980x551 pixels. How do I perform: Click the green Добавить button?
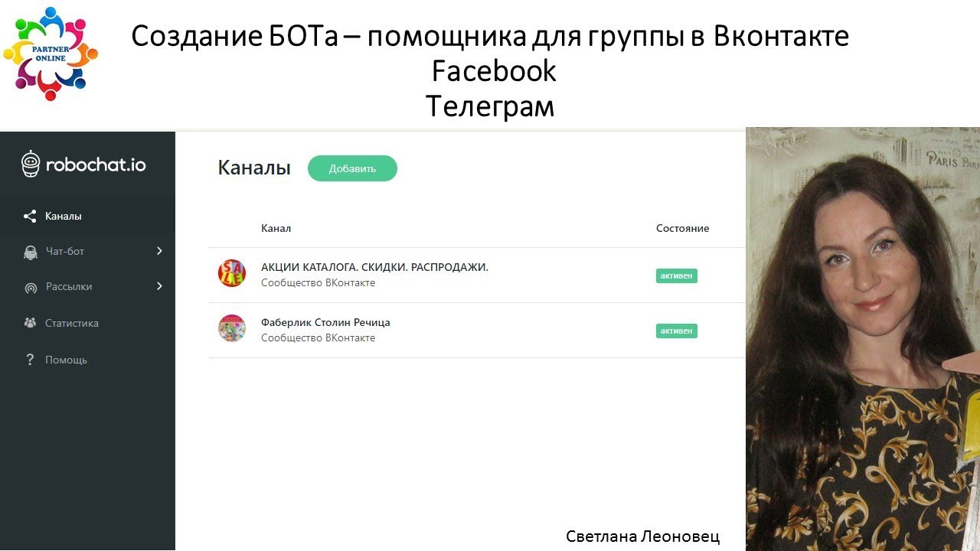[x=352, y=168]
